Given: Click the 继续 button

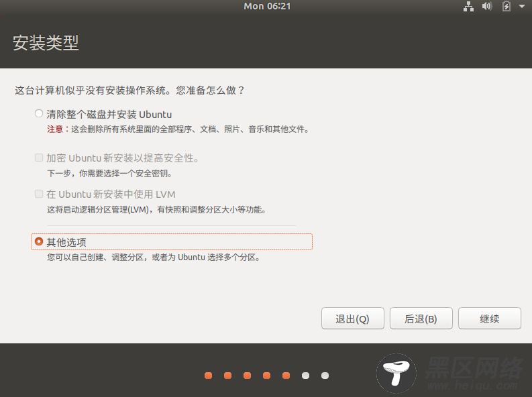Looking at the screenshot, I should [490, 319].
